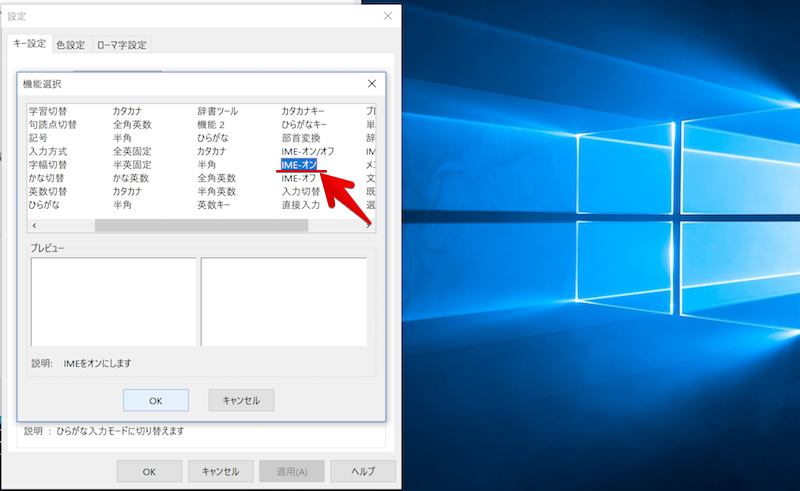This screenshot has height=491, width=800.
Task: Select IME-オン in the function list
Action: tap(300, 164)
